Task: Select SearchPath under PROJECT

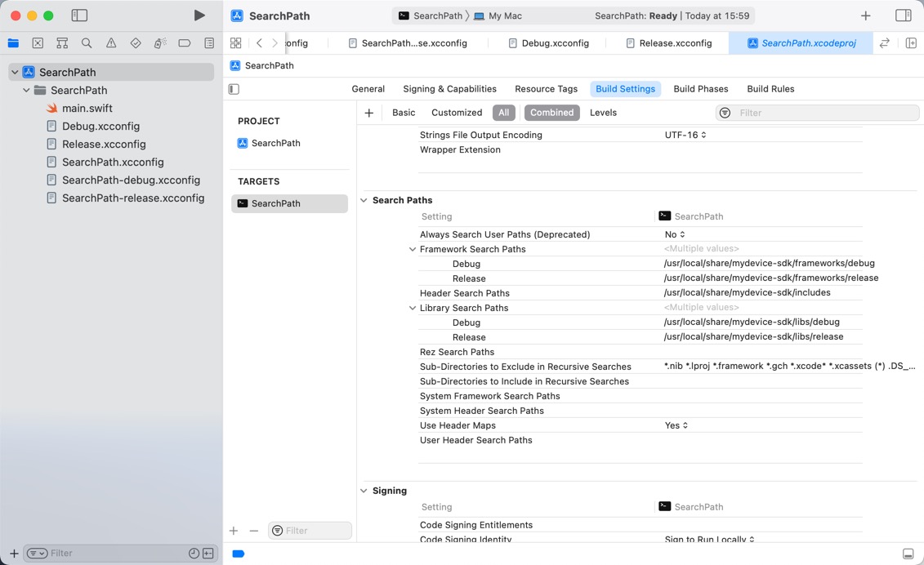Action: pos(269,143)
